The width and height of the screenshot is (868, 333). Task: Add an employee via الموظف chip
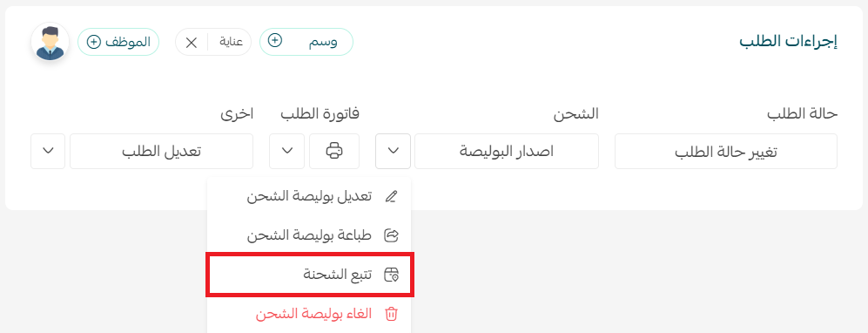tap(118, 42)
